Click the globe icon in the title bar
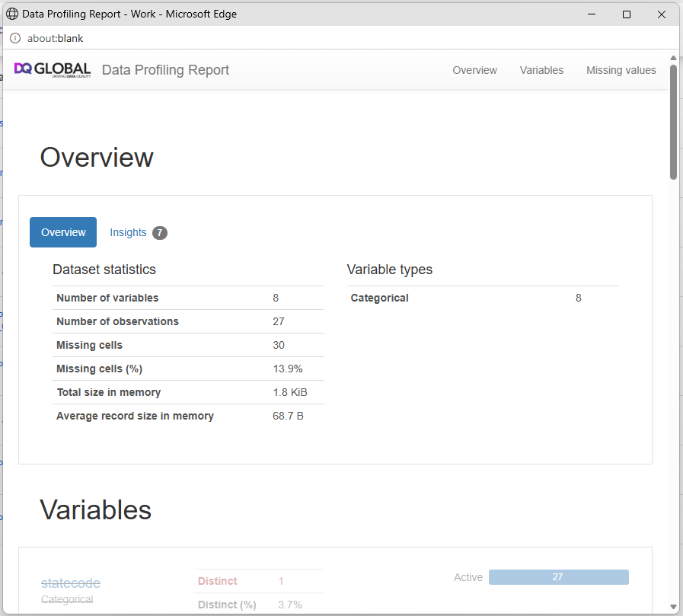The height and width of the screenshot is (616, 683). (12, 14)
